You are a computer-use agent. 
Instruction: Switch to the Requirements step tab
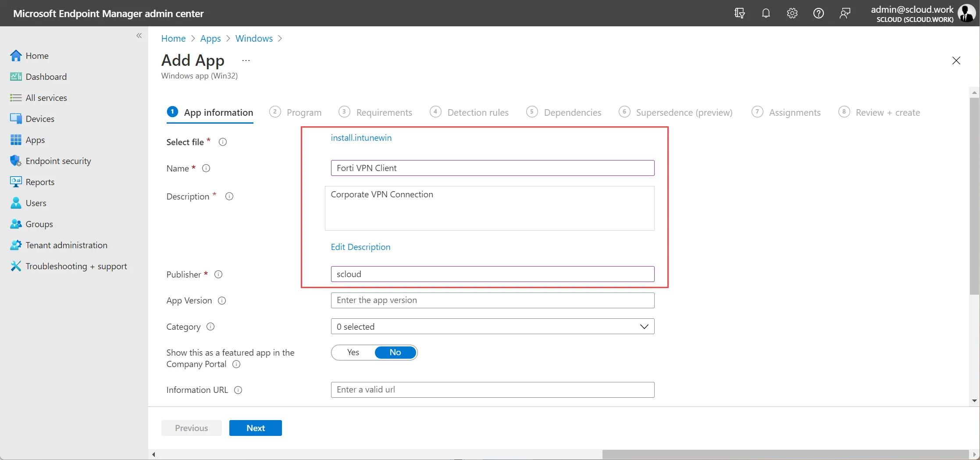tap(375, 113)
